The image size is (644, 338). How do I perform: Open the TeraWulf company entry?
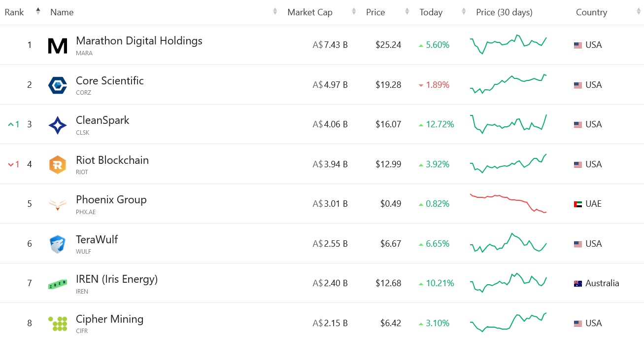97,239
